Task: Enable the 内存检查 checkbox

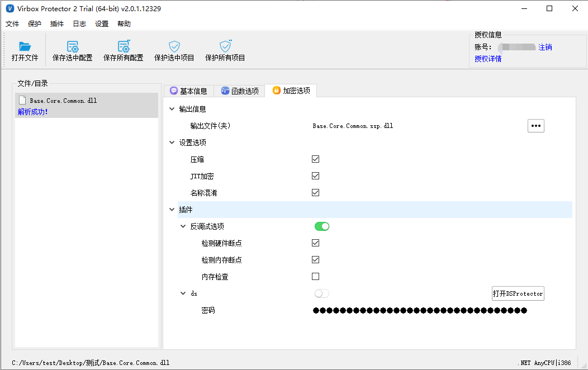Action: pyautogui.click(x=315, y=276)
